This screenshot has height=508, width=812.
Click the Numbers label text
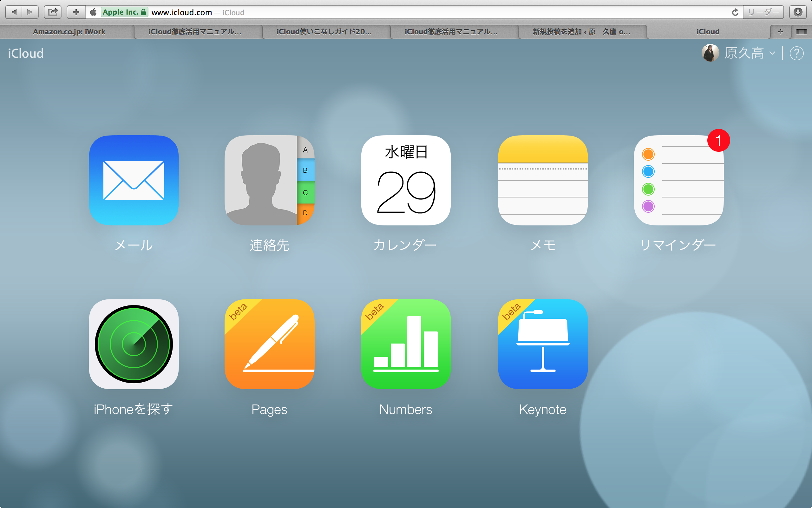[406, 410]
